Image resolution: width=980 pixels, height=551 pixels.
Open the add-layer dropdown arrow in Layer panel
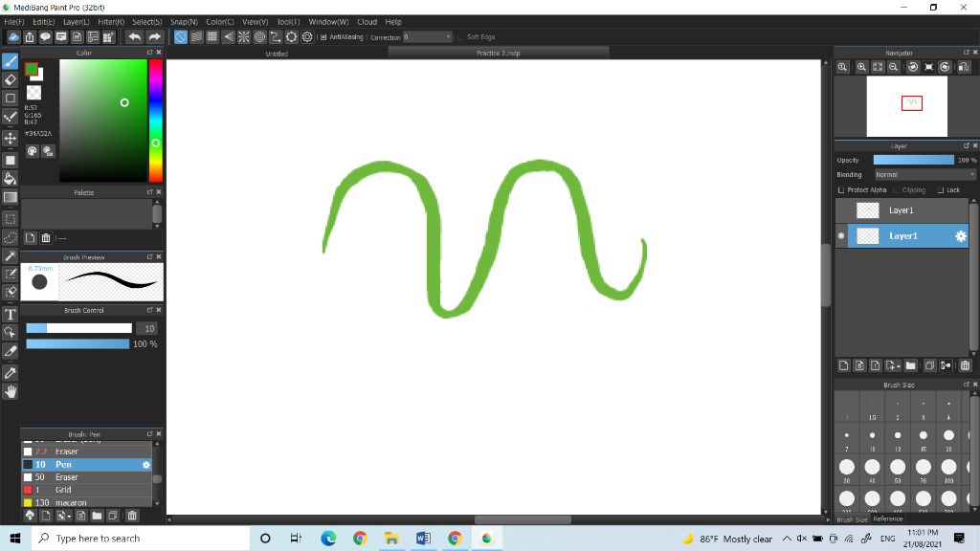tap(898, 366)
